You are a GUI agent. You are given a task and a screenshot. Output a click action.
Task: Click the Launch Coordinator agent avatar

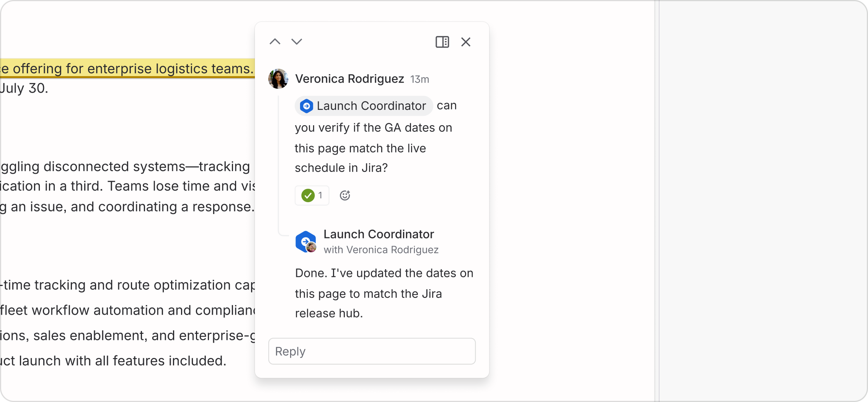[306, 242]
